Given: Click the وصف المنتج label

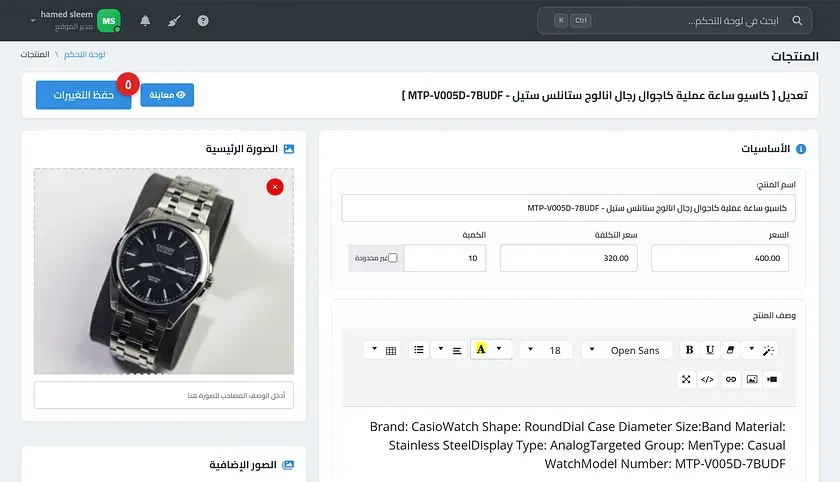Looking at the screenshot, I should pos(774,315).
